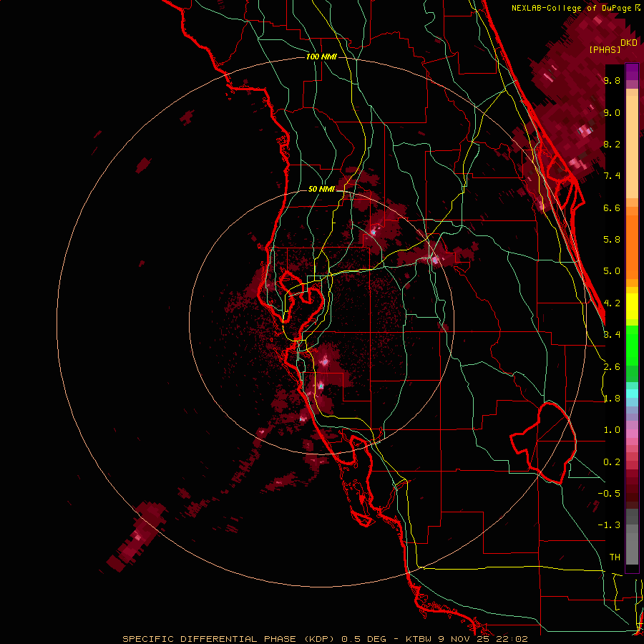Pick the green segment of the color bar
This screenshot has width=644, height=644.
click(x=632, y=345)
